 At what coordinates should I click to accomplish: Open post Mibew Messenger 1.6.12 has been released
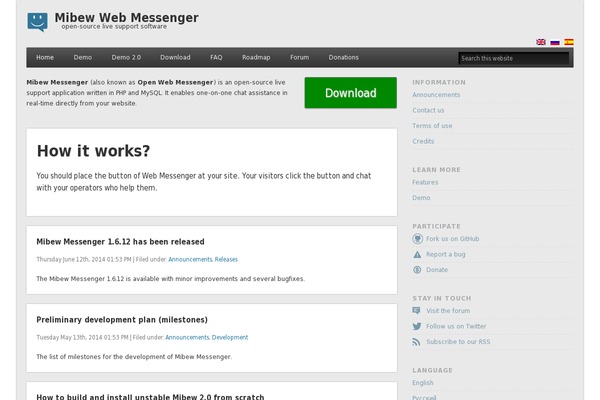(x=120, y=242)
